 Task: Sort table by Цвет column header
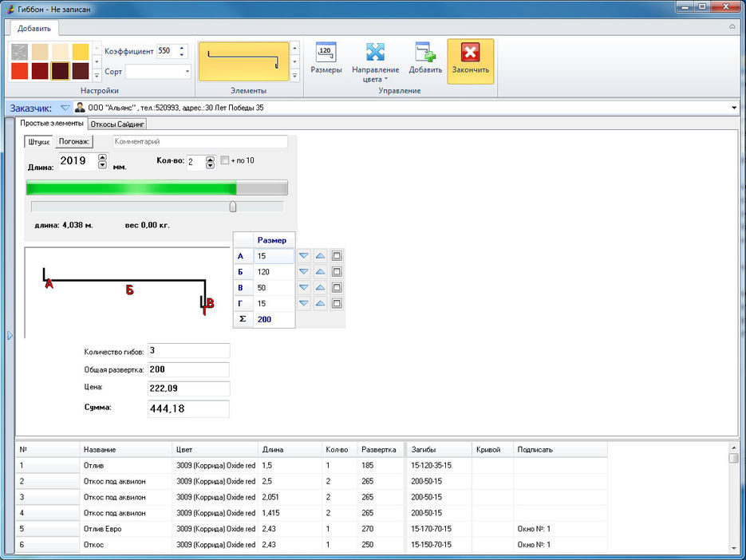pos(215,450)
